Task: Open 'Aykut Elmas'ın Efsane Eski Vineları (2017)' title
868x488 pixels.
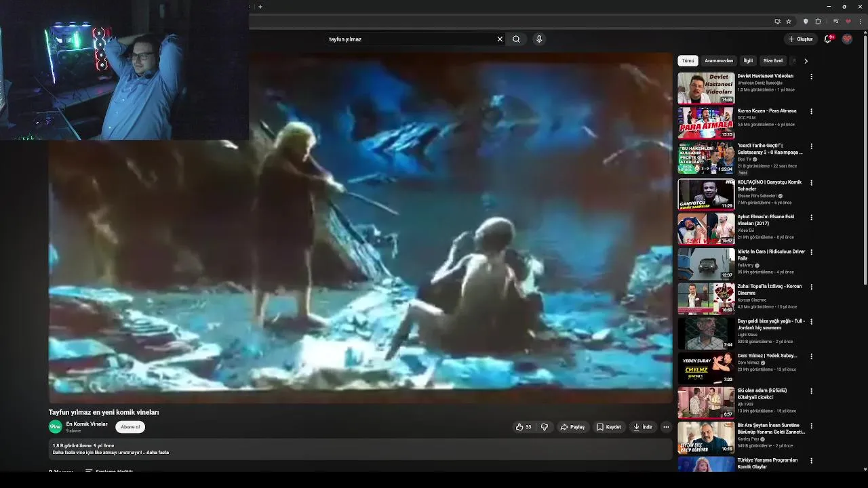Action: click(766, 220)
